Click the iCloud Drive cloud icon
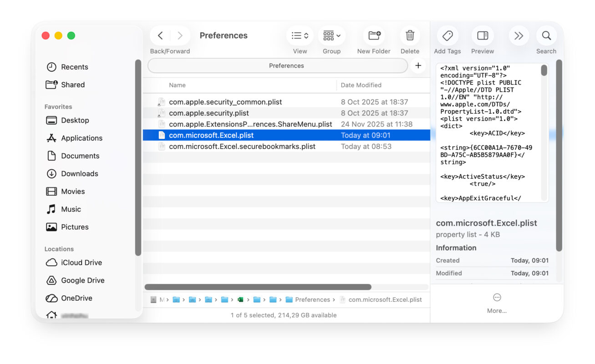The width and height of the screenshot is (595, 364). [51, 263]
